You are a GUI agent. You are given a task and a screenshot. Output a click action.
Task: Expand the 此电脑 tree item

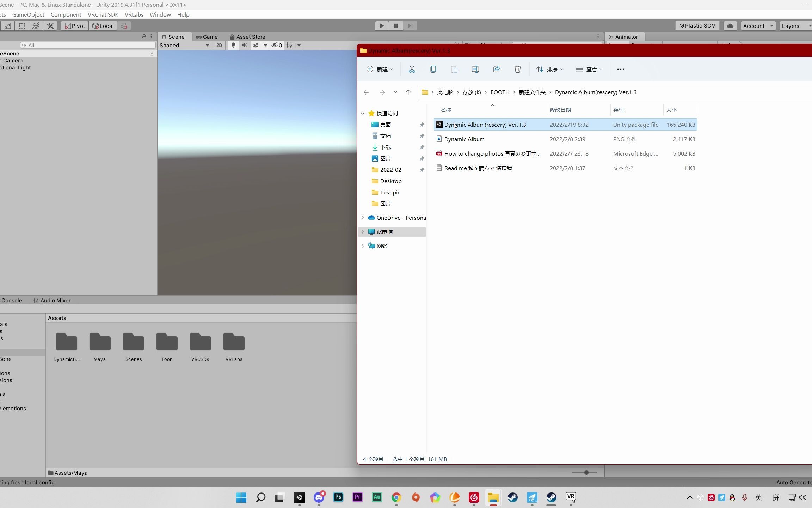pyautogui.click(x=363, y=231)
